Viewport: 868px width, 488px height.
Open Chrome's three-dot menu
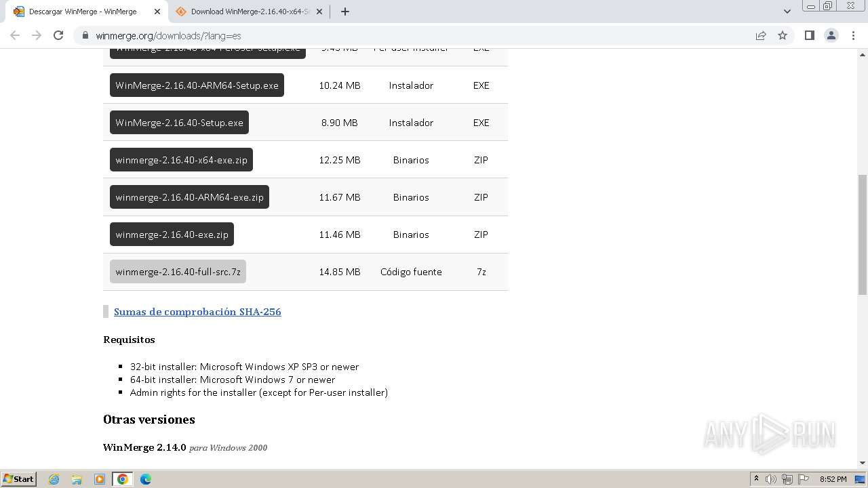(854, 35)
